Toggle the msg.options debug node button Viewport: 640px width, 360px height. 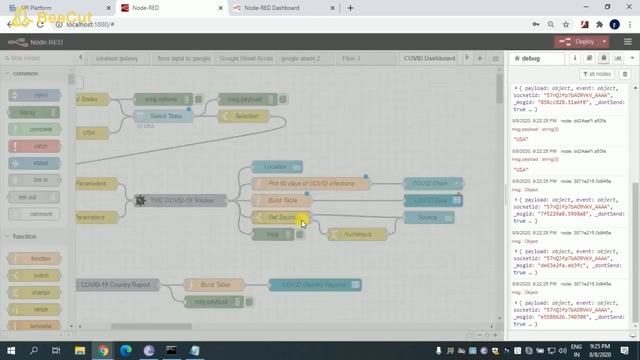pos(198,99)
